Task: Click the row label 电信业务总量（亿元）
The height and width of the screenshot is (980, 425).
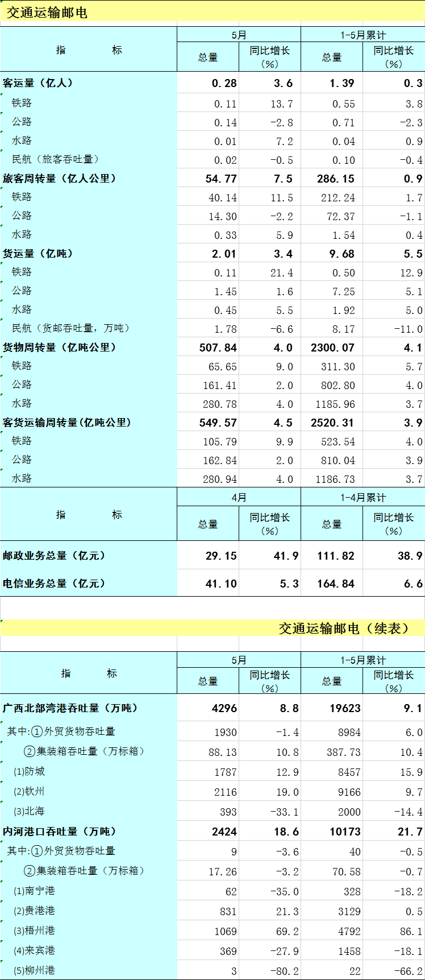Action: point(55,584)
